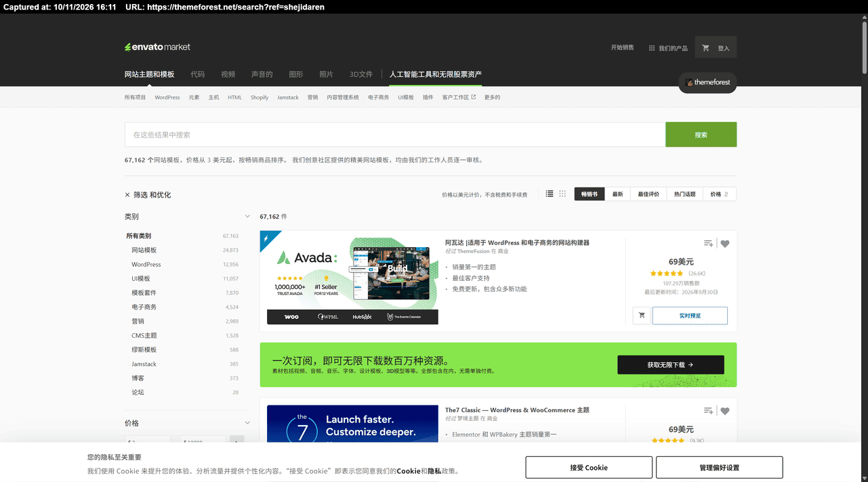Screen dimensions: 868x482
Task: Open 客户工作区 external link
Action: 459,97
